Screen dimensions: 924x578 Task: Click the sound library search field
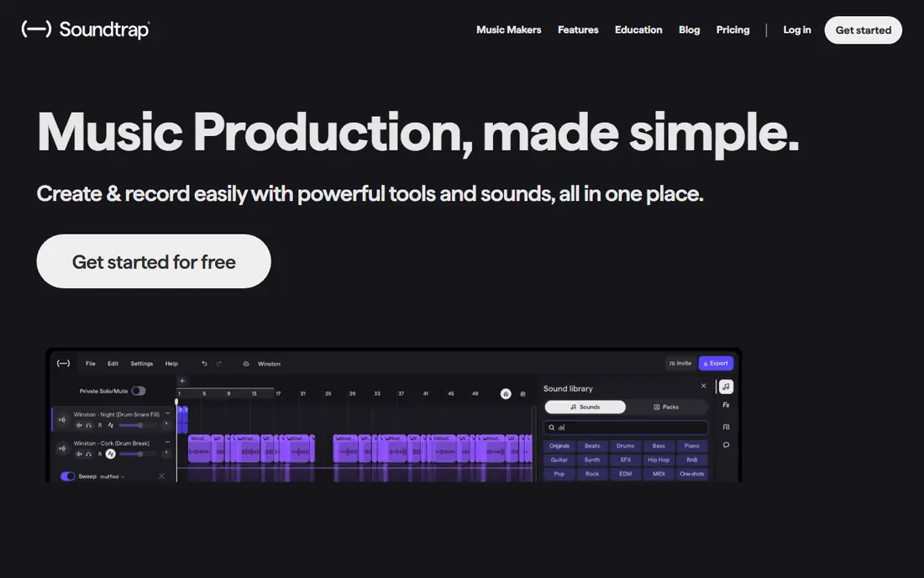click(x=626, y=428)
